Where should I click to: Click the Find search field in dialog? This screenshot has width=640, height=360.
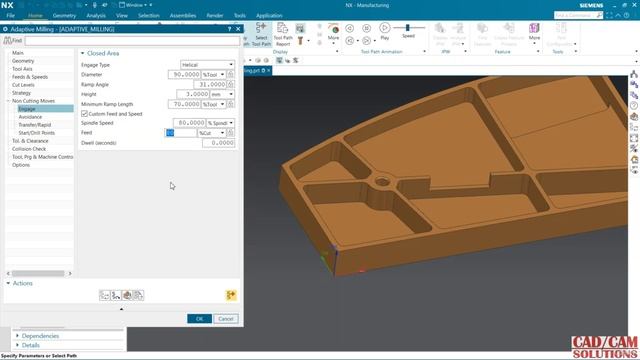pos(132,40)
